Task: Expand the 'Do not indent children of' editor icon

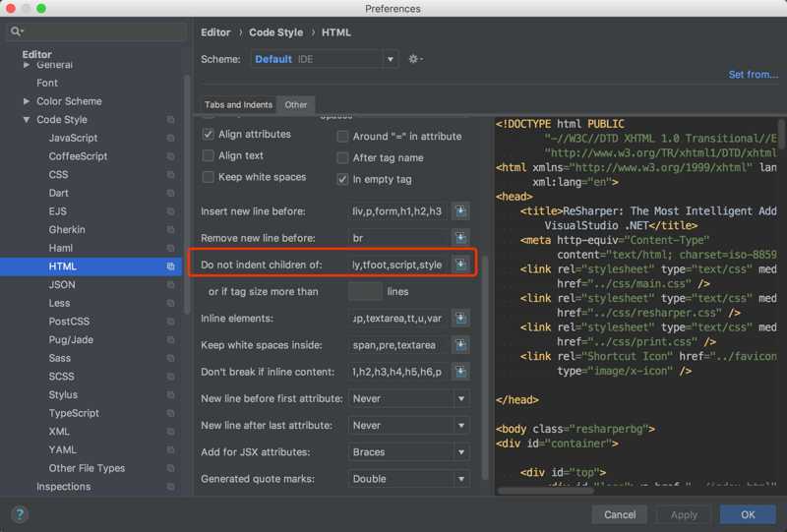Action: pos(460,265)
